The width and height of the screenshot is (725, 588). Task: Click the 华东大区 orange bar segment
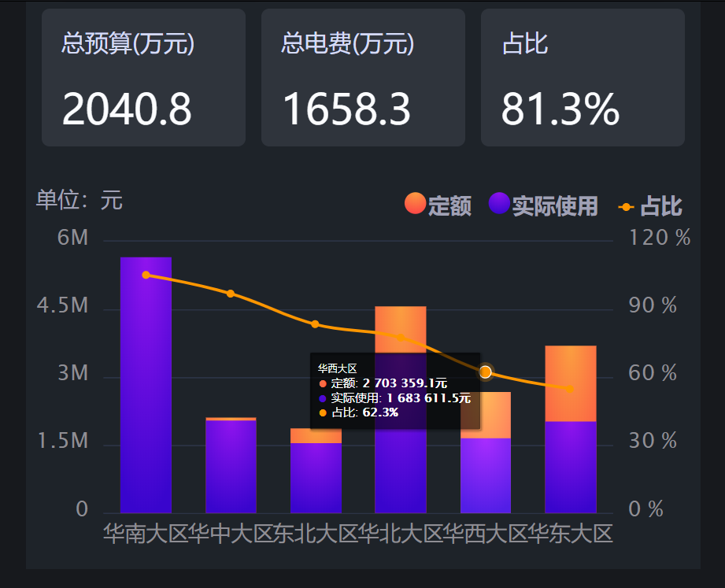(571, 383)
